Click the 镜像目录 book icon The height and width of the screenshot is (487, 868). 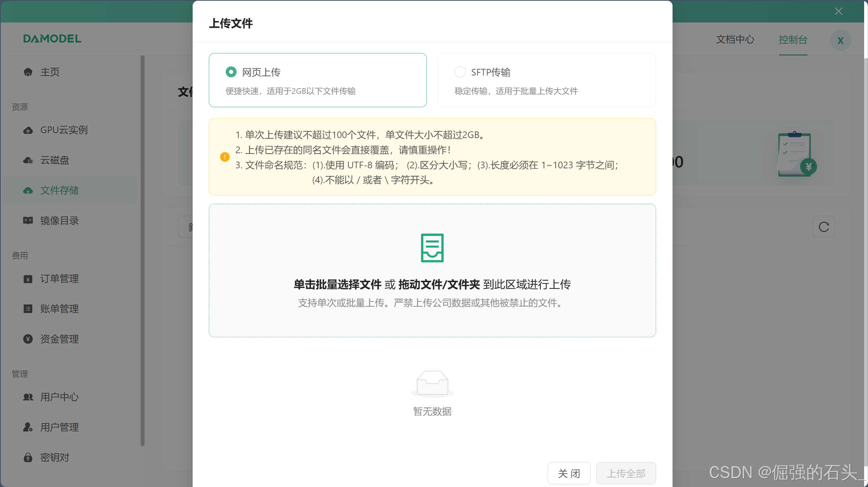tap(28, 221)
